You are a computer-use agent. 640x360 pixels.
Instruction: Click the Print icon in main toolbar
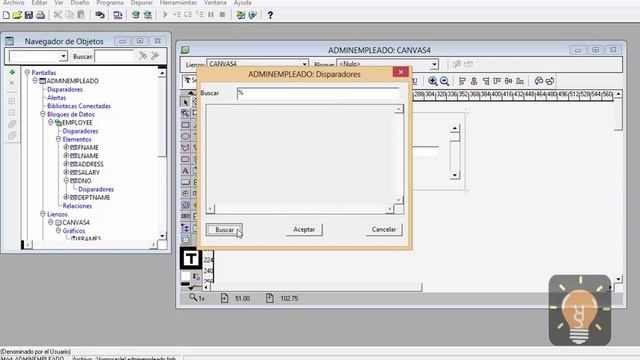40,15
